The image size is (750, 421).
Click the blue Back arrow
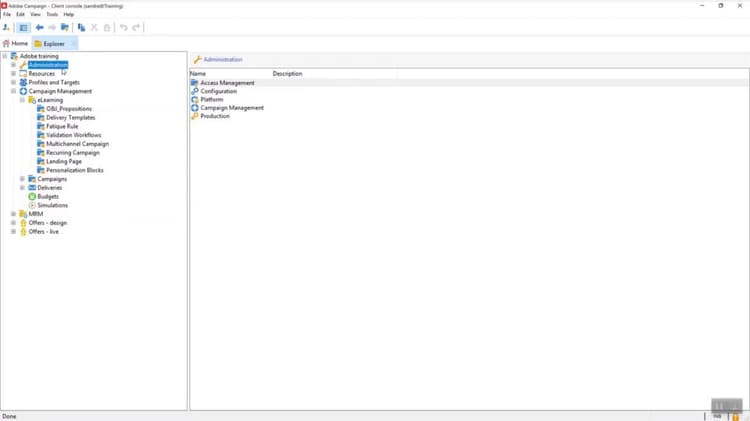click(40, 28)
